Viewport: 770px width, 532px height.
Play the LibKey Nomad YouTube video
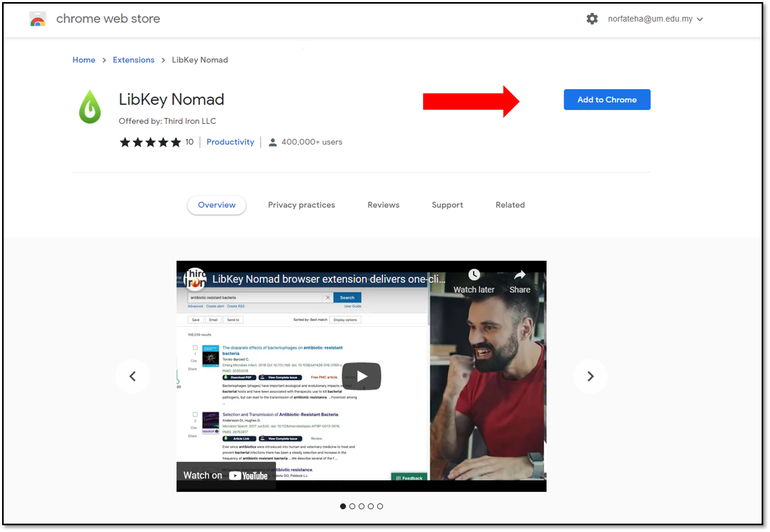coord(361,376)
